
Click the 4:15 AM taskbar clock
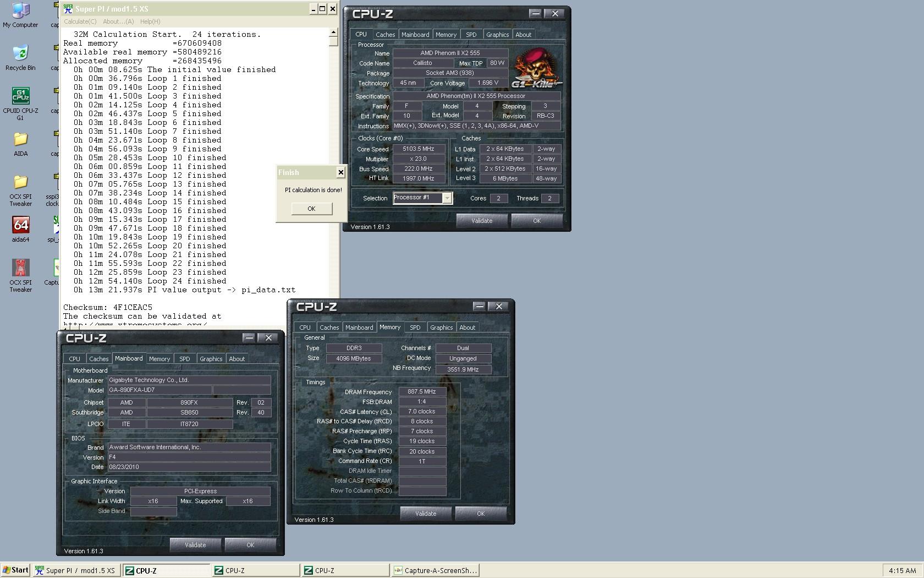(902, 570)
